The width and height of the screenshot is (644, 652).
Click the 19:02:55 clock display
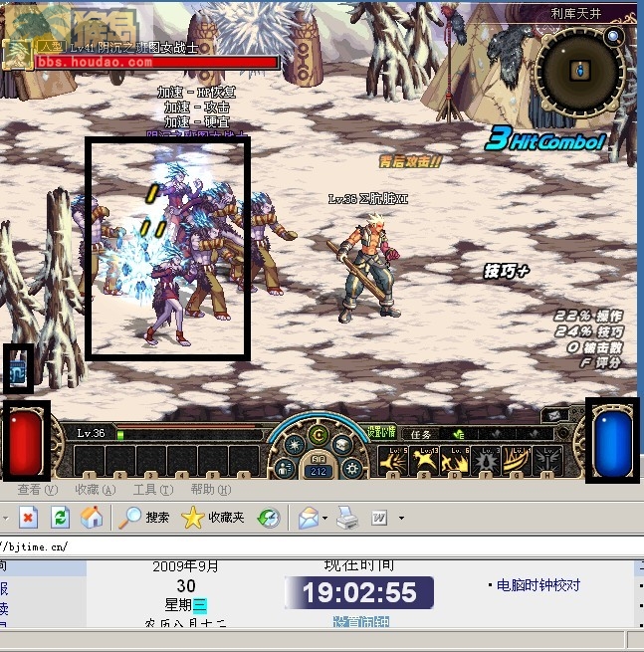[359, 592]
